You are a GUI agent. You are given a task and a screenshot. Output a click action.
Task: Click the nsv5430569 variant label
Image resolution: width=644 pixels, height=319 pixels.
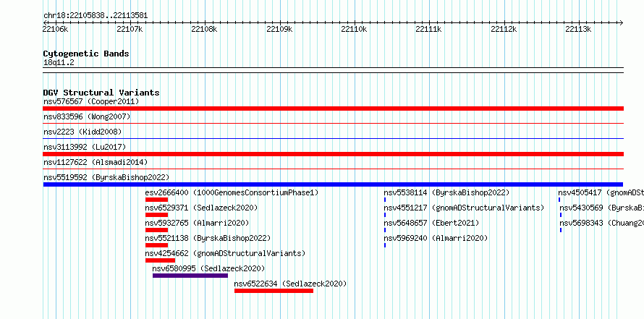602,208
